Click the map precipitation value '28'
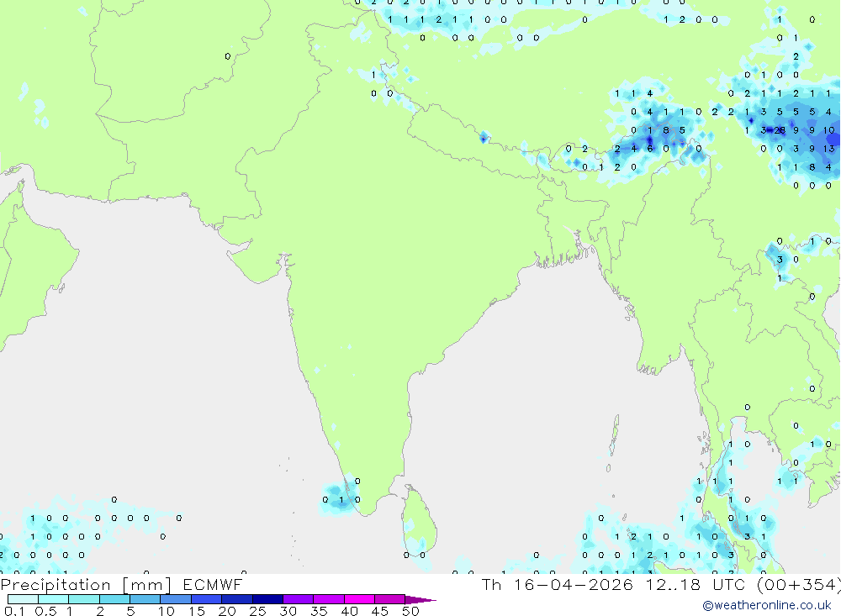 click(x=780, y=130)
